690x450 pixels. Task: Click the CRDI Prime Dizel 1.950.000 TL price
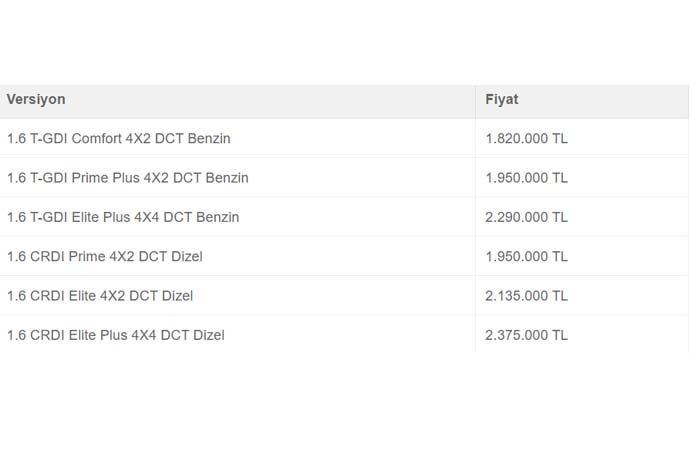click(x=526, y=256)
